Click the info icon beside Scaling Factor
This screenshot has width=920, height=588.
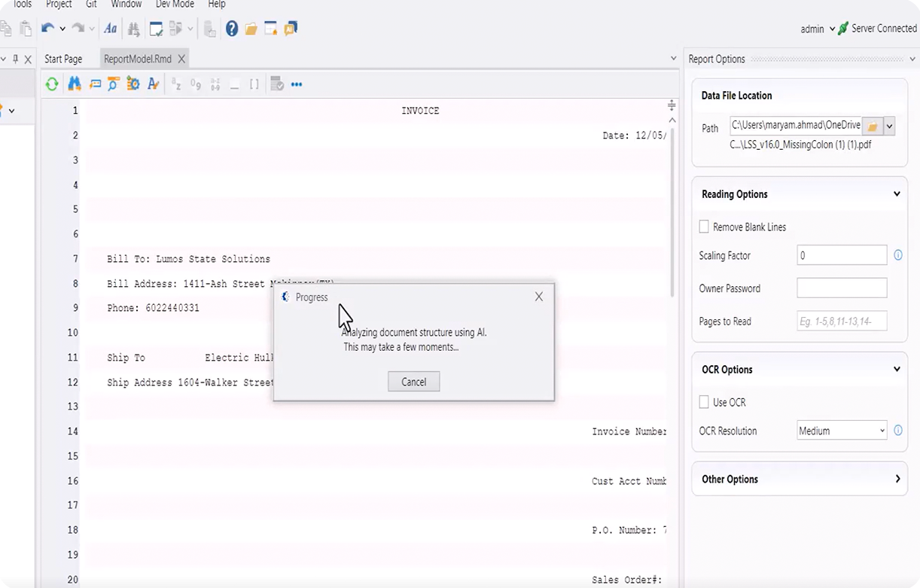point(898,255)
